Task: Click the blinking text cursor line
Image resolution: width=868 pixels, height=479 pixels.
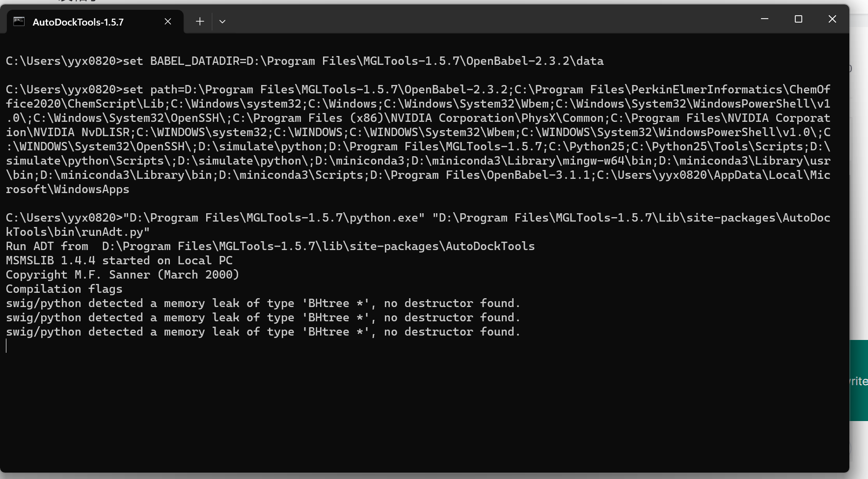Action: point(7,346)
